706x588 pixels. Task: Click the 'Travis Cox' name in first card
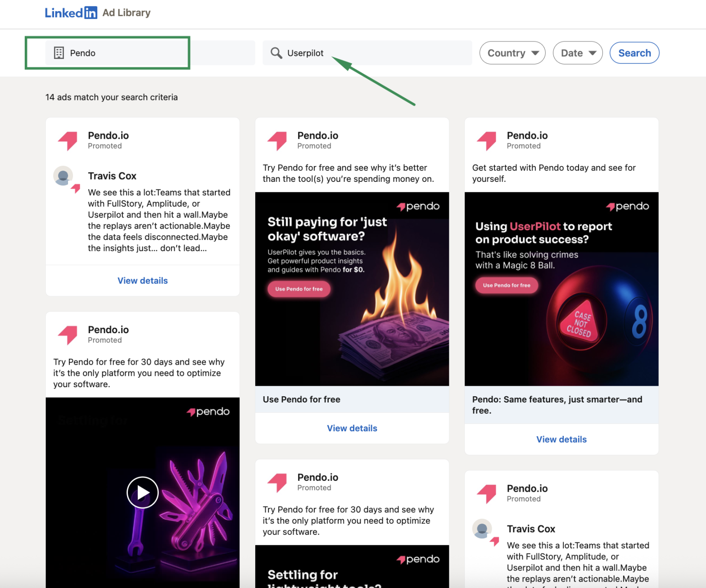112,176
